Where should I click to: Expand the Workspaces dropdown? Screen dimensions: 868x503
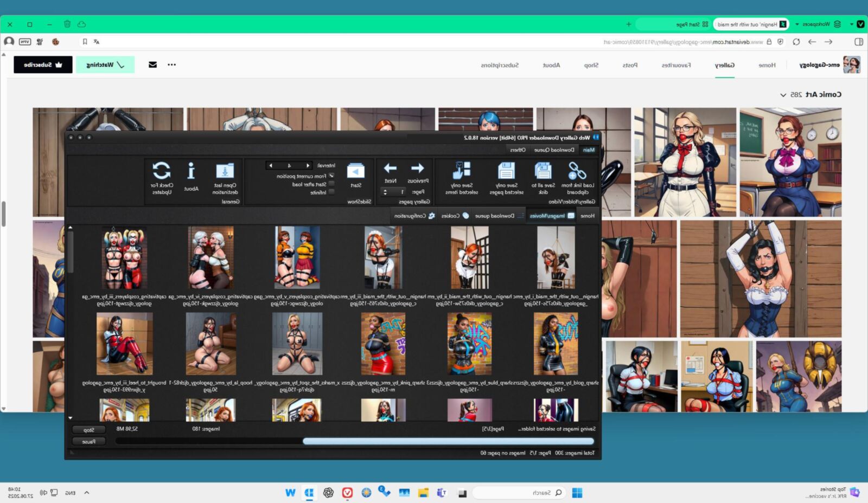pyautogui.click(x=797, y=24)
